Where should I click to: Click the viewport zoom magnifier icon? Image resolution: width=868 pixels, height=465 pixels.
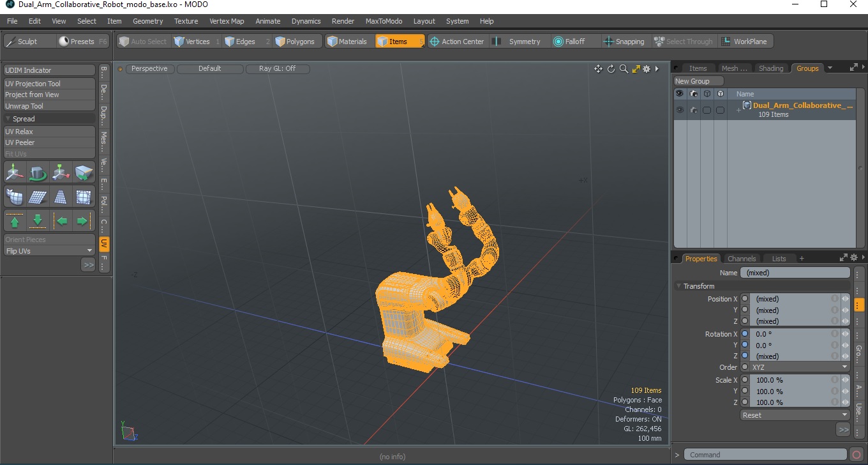624,69
